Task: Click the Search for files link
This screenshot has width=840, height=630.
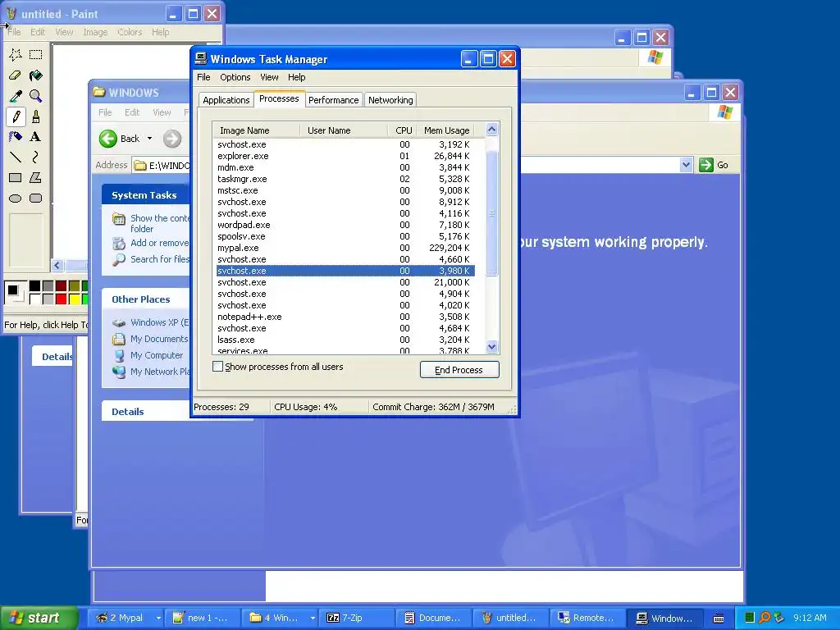Action: 160,259
